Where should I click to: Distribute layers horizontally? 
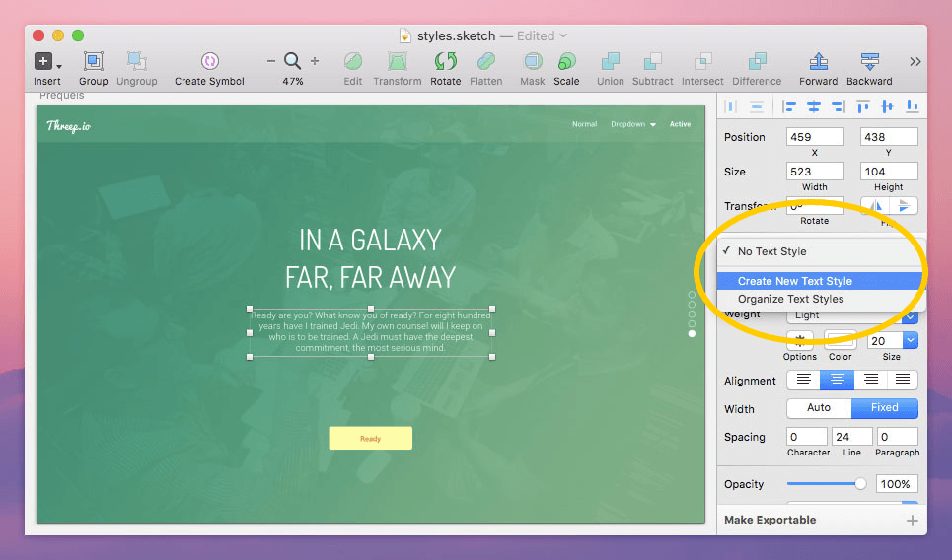pyautogui.click(x=731, y=106)
